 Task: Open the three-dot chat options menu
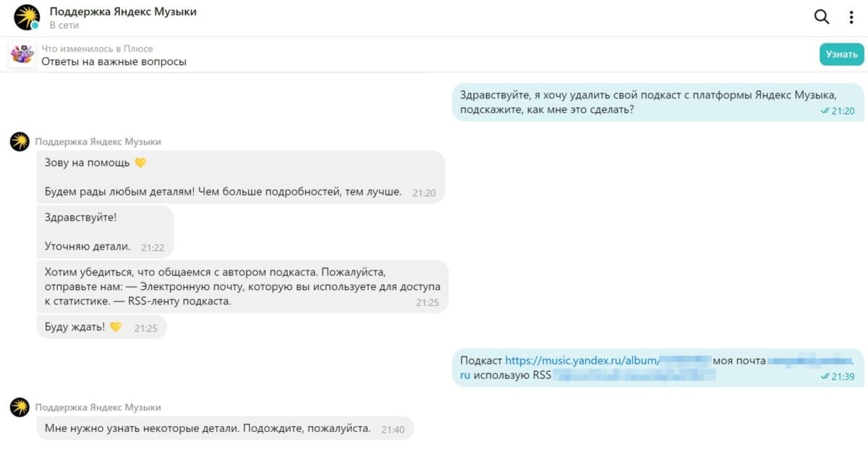click(x=850, y=16)
